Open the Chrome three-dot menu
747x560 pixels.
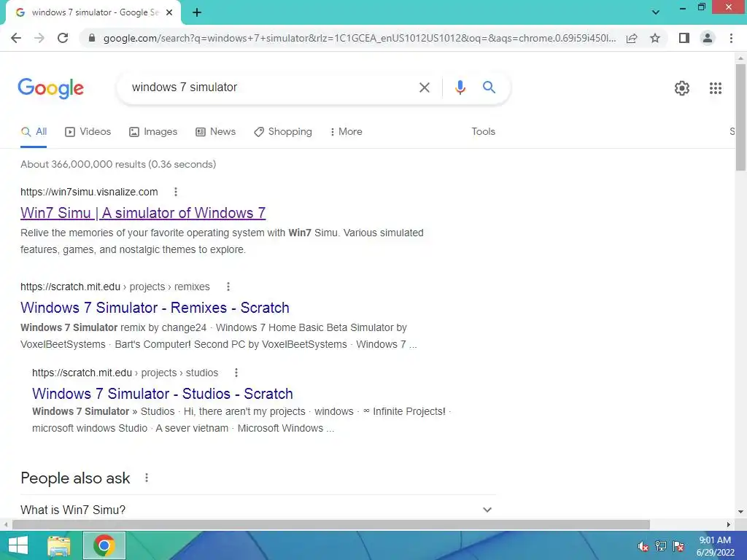(x=731, y=38)
